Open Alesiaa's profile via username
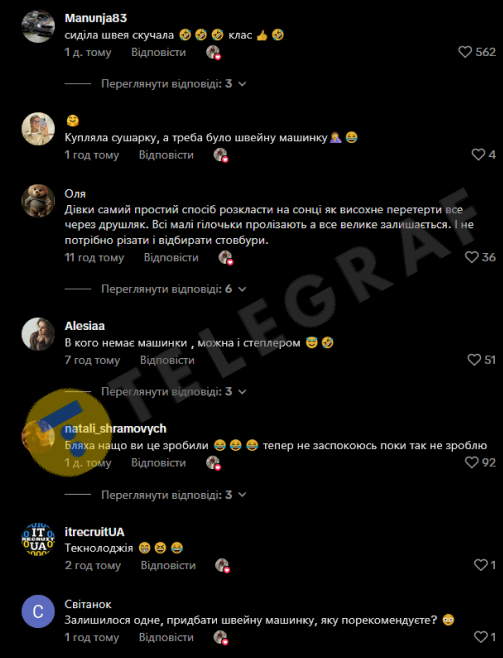The width and height of the screenshot is (503, 658). (85, 326)
